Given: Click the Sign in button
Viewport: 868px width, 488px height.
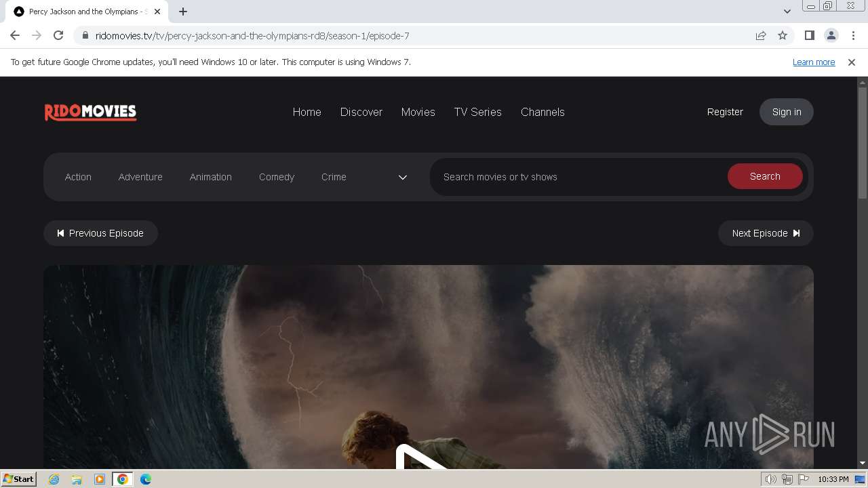Looking at the screenshot, I should pyautogui.click(x=787, y=112).
